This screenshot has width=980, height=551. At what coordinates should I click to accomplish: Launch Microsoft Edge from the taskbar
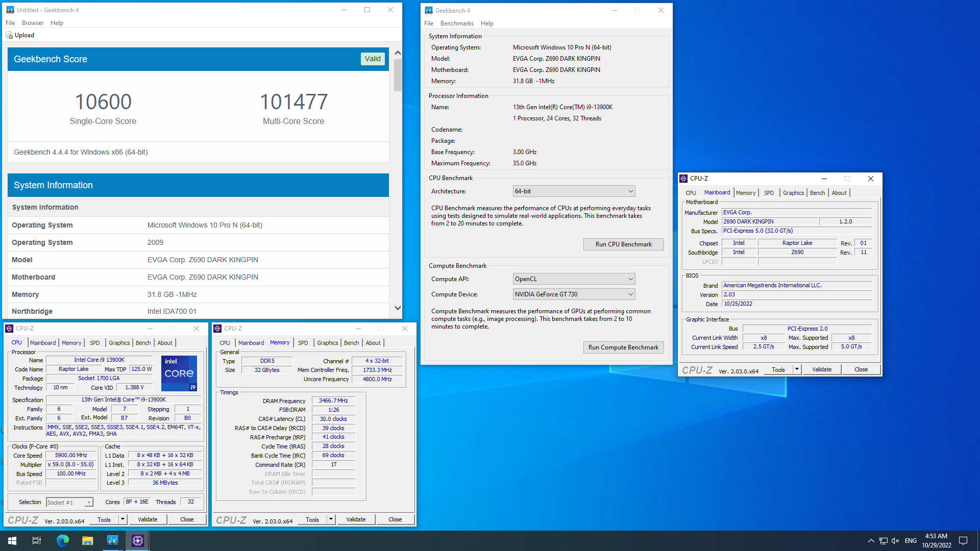click(62, 541)
